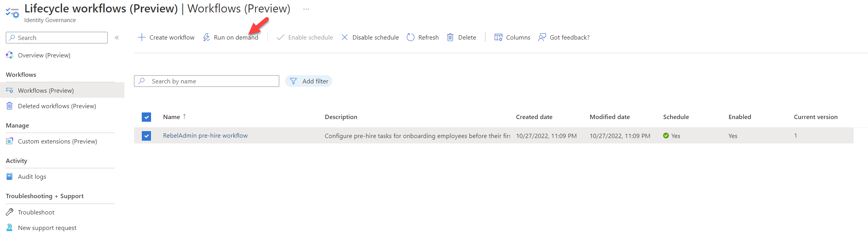
Task: Click the funnel icon in Add filter
Action: pyautogui.click(x=293, y=81)
